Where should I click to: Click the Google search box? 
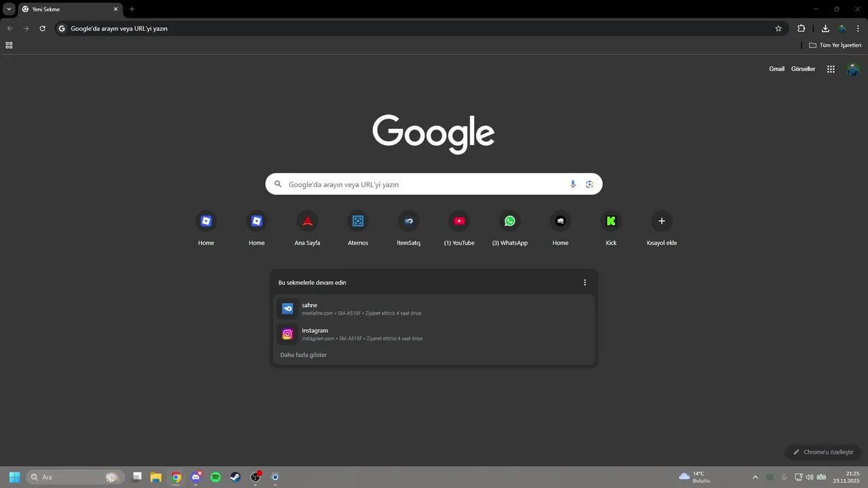point(434,184)
